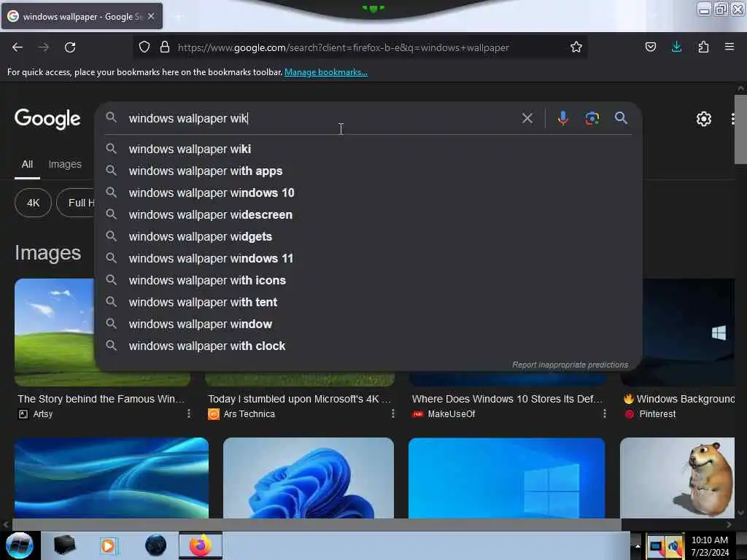Image resolution: width=747 pixels, height=560 pixels.
Task: Open 'Today I stumbled upon Microsoft's 4K' result
Action: click(x=299, y=399)
